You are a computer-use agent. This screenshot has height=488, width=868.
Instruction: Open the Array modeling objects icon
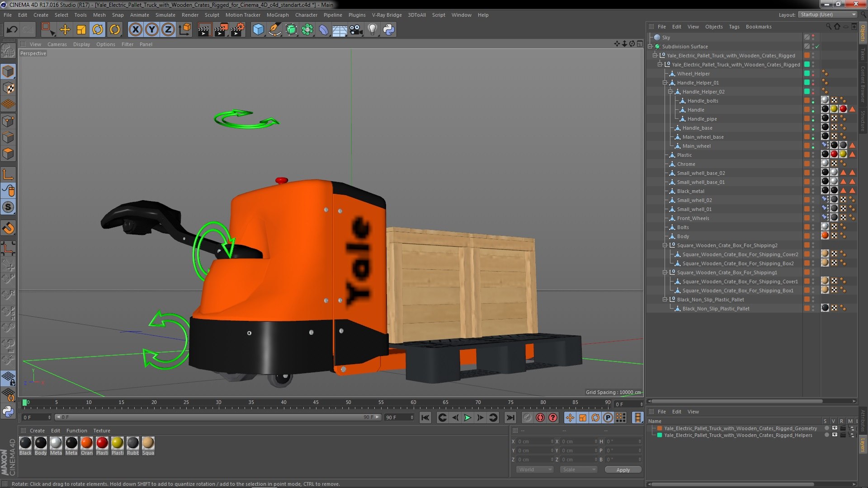point(307,30)
